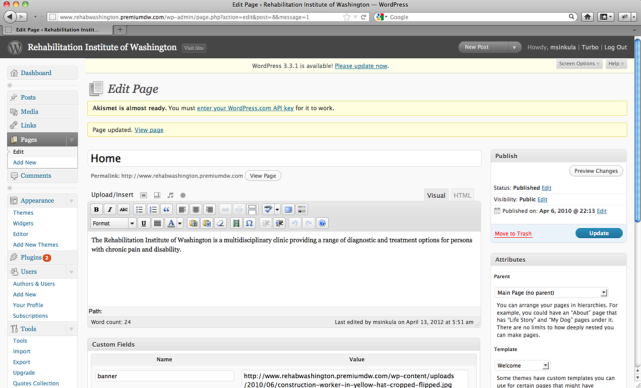Click the Visit Site button
641x388 pixels.
point(194,48)
